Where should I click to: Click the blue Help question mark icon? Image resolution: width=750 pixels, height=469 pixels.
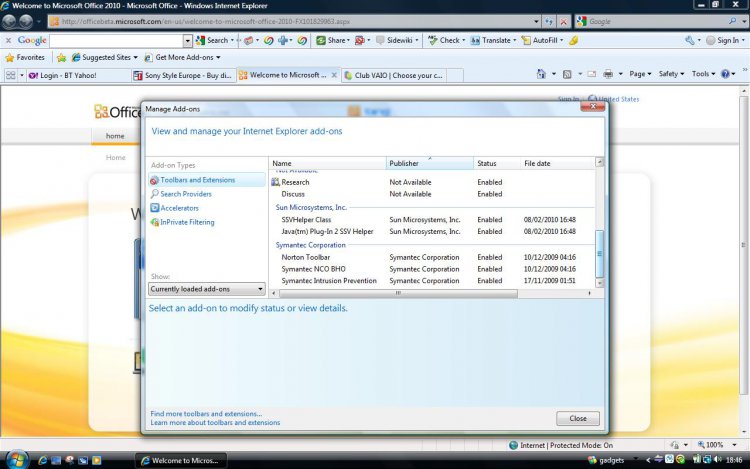[x=726, y=74]
